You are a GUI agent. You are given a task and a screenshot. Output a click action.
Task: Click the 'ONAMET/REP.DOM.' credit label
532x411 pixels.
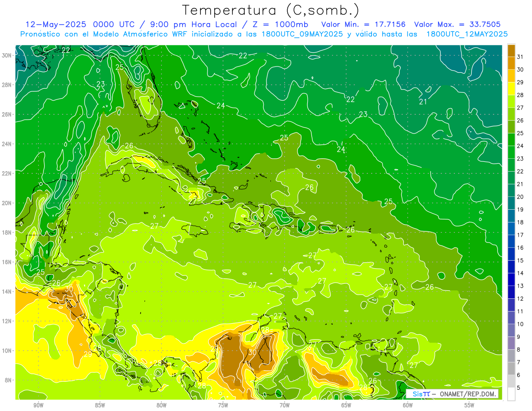coord(467,394)
